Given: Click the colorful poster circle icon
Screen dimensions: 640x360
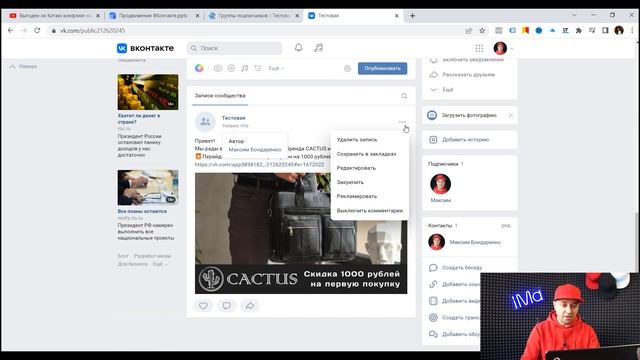Looking at the screenshot, I should point(199,68).
